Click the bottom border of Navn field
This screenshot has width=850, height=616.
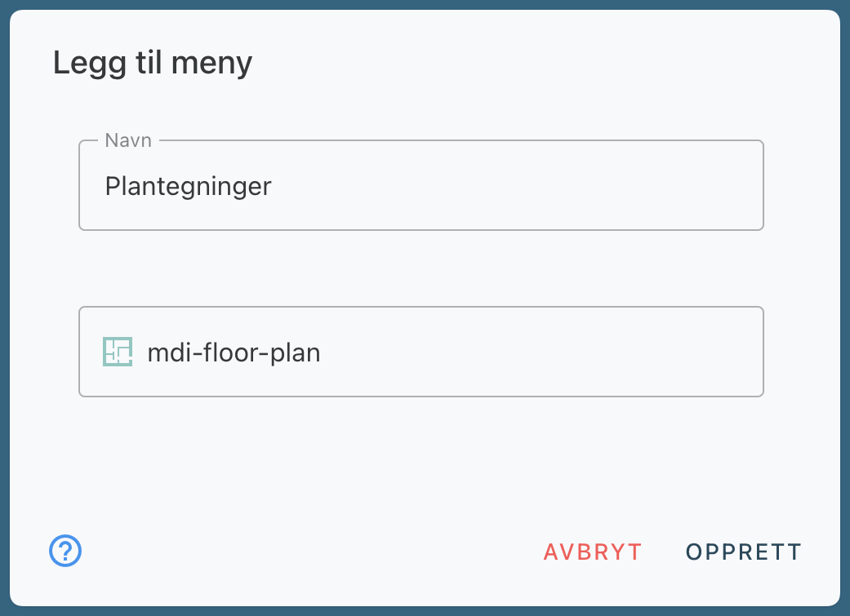tap(421, 230)
